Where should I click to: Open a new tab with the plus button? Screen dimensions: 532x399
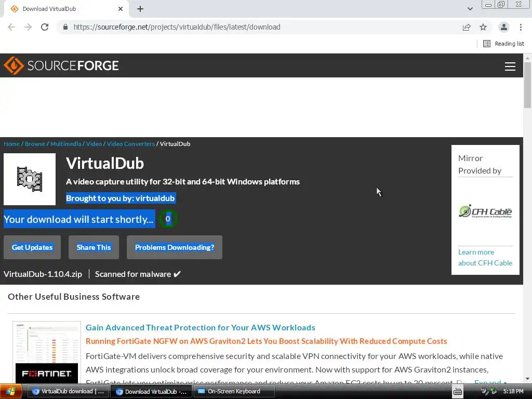coord(140,9)
